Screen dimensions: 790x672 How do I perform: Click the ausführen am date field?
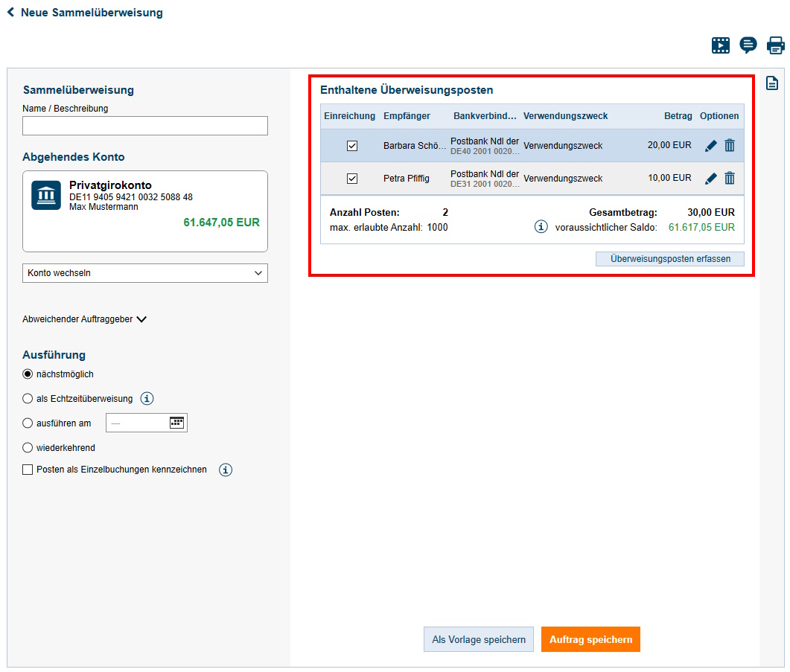pos(147,423)
